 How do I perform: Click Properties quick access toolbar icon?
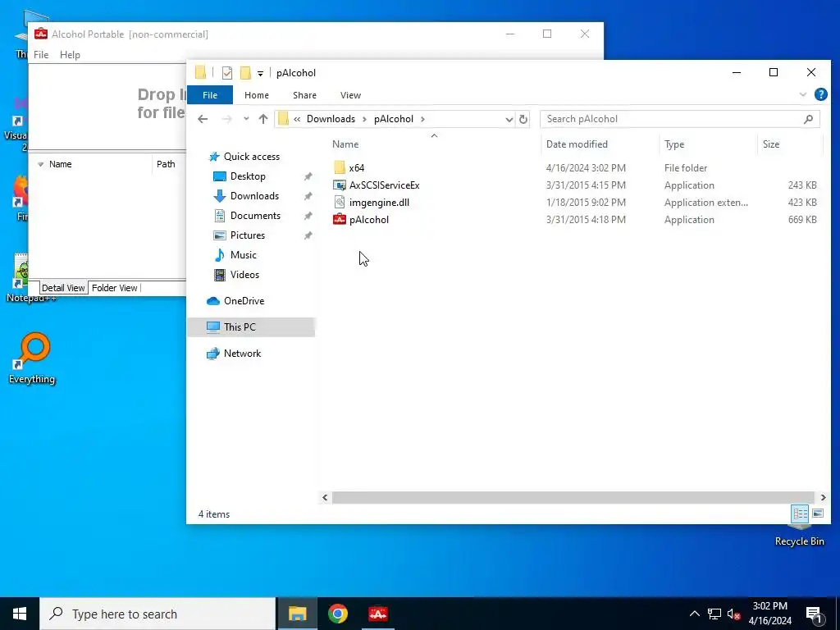(227, 73)
